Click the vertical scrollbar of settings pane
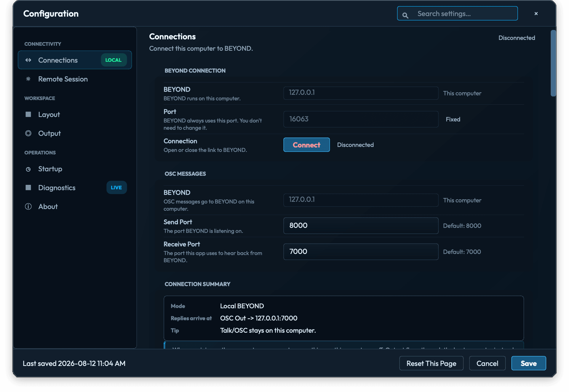Screen dimensions: 569x392 click(x=553, y=63)
